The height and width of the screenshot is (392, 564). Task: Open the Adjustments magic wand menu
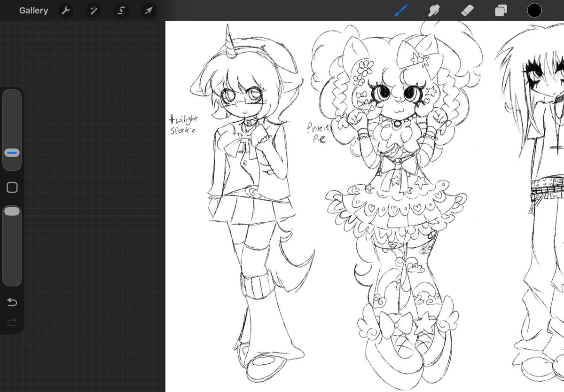(x=93, y=10)
